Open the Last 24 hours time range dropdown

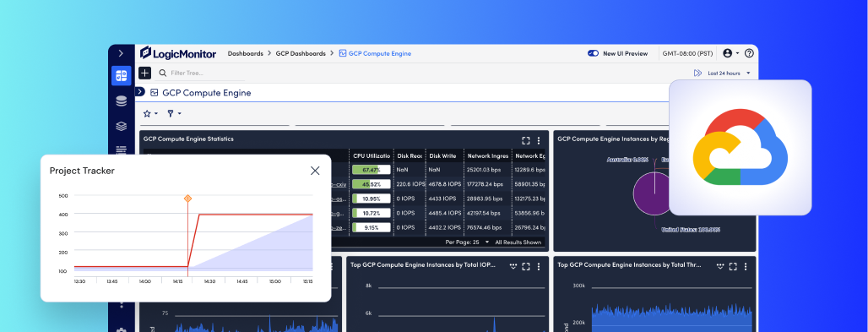click(x=729, y=73)
